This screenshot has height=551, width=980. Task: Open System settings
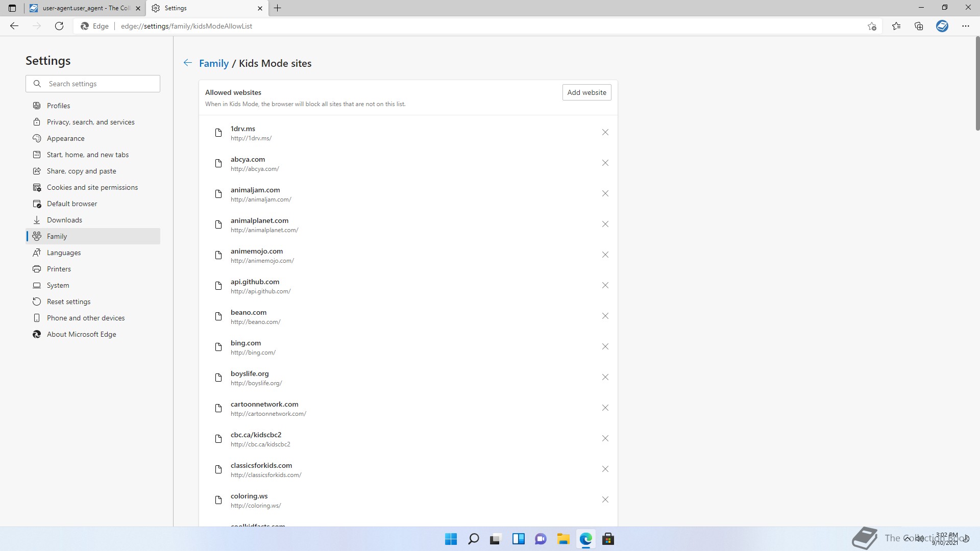(x=93, y=285)
